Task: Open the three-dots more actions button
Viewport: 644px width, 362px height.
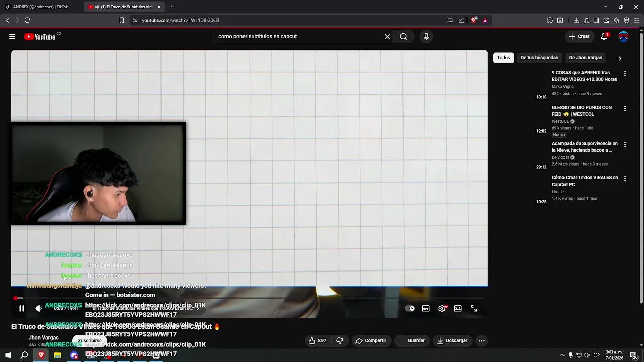Action: coord(481,341)
